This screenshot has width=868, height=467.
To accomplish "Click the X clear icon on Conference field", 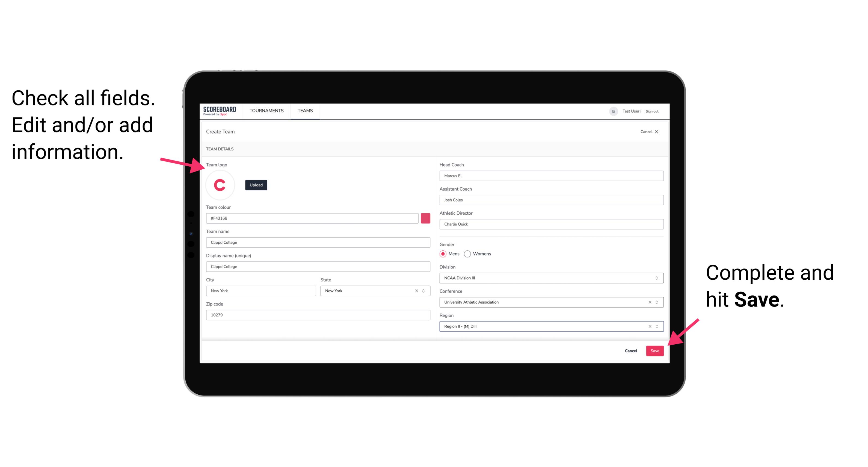I will tap(648, 302).
